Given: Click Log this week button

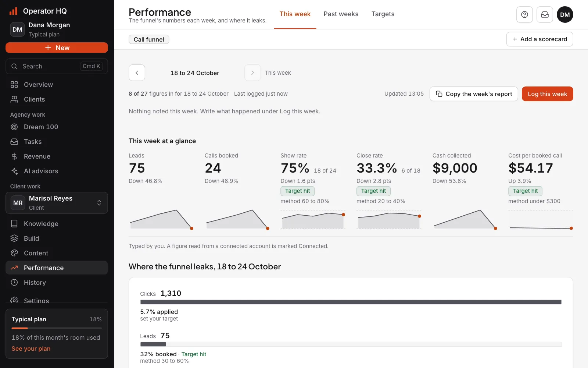Looking at the screenshot, I should [547, 94].
